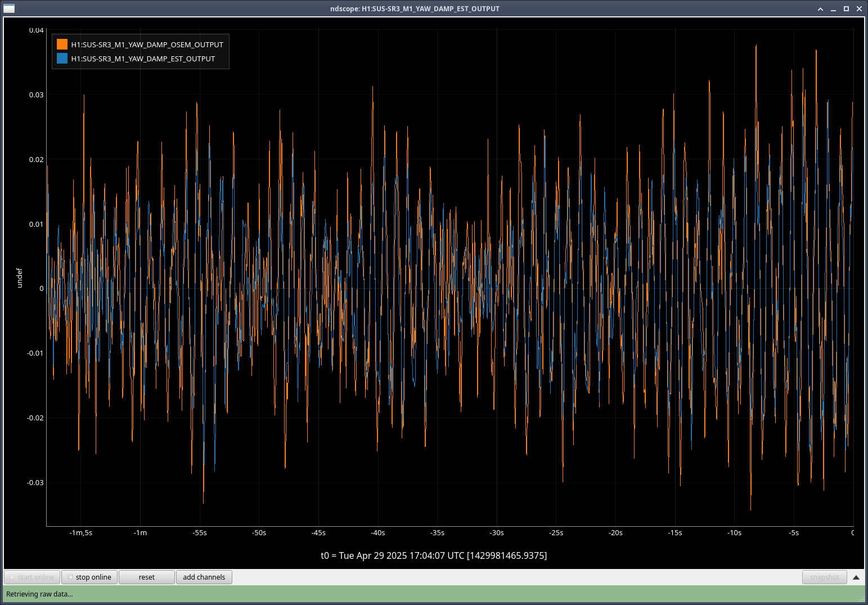Reset the plot view

[x=147, y=577]
